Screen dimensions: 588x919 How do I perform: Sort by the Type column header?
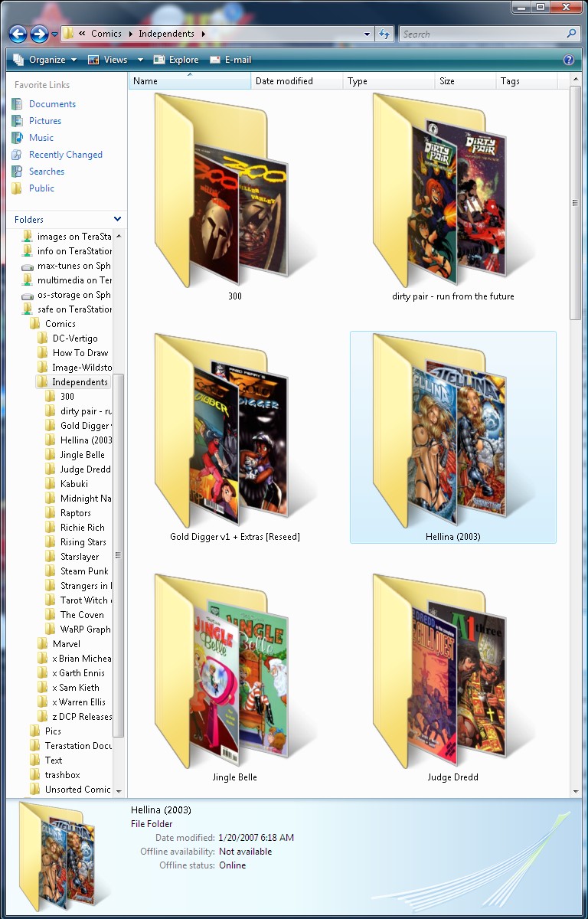(x=388, y=81)
